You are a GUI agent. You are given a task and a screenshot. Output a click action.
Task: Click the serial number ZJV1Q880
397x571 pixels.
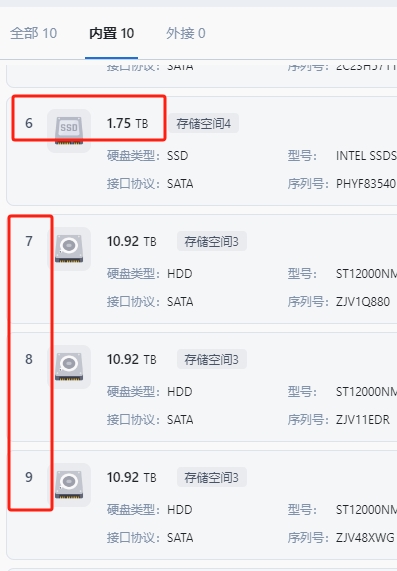(363, 302)
